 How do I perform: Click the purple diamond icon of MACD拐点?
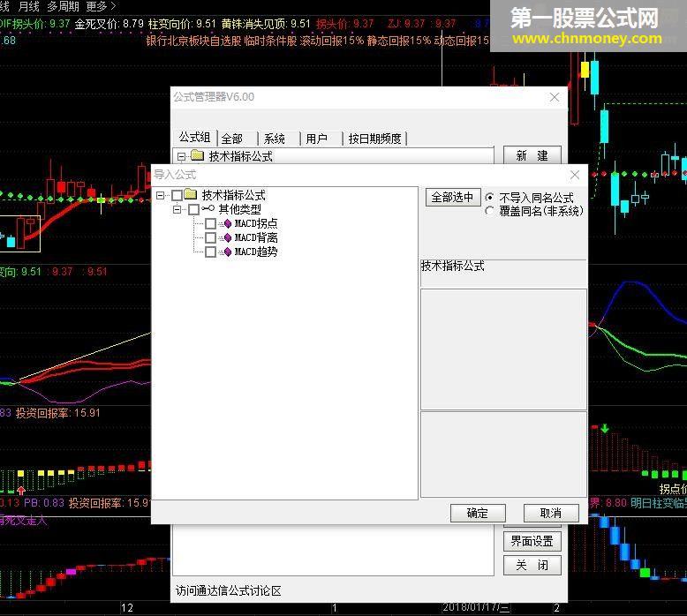[x=227, y=223]
